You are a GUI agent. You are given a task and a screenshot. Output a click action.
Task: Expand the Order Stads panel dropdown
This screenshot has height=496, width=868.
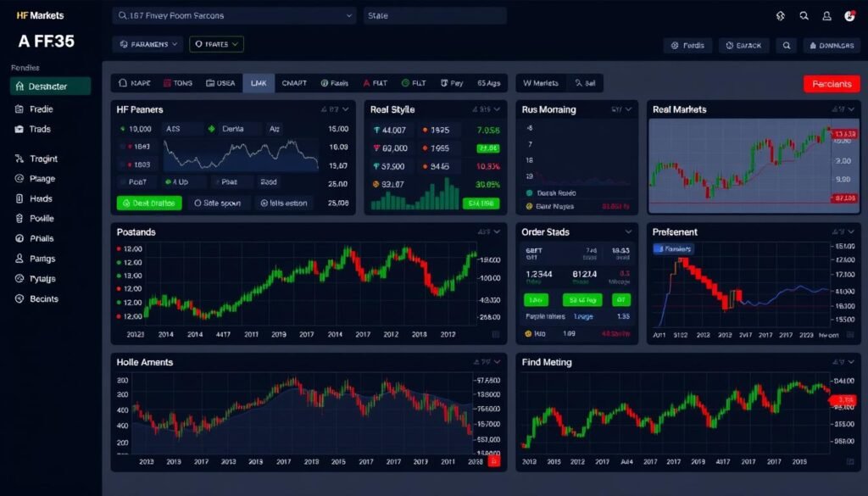pos(630,231)
